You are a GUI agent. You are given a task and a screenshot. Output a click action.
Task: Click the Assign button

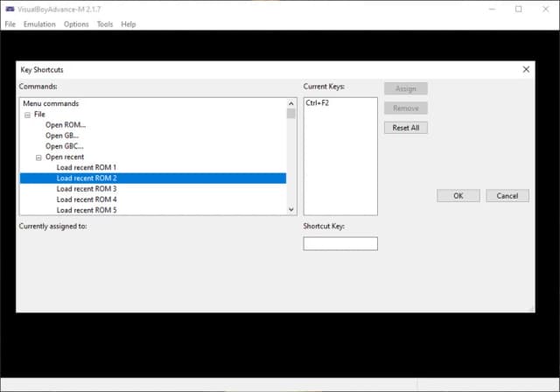[x=406, y=88]
